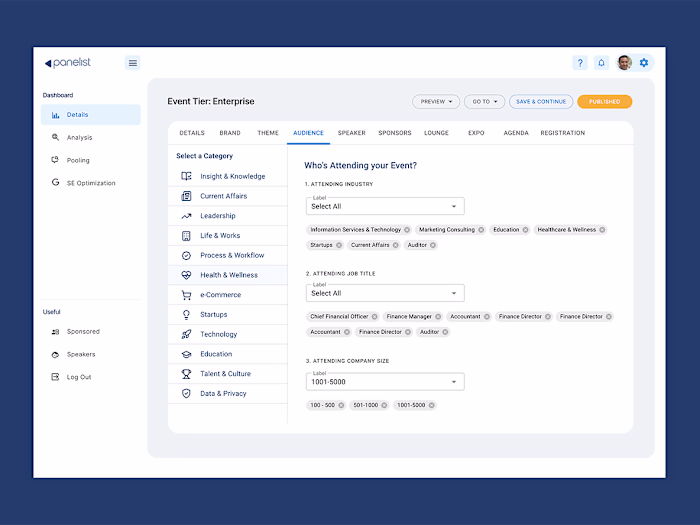This screenshot has width=700, height=525.
Task: Select the Current Affairs category
Action: point(228,196)
